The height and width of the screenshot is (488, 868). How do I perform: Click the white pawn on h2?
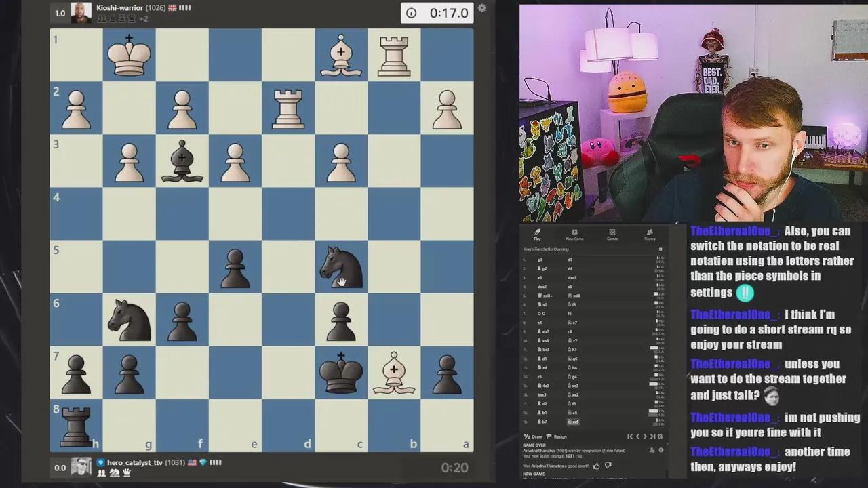tap(76, 108)
